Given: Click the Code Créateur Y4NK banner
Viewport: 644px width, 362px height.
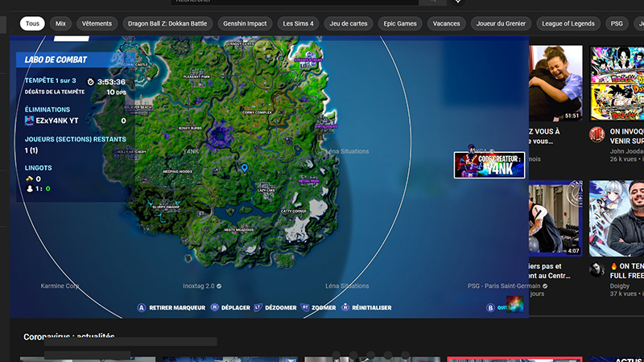Looking at the screenshot, I should [489, 165].
